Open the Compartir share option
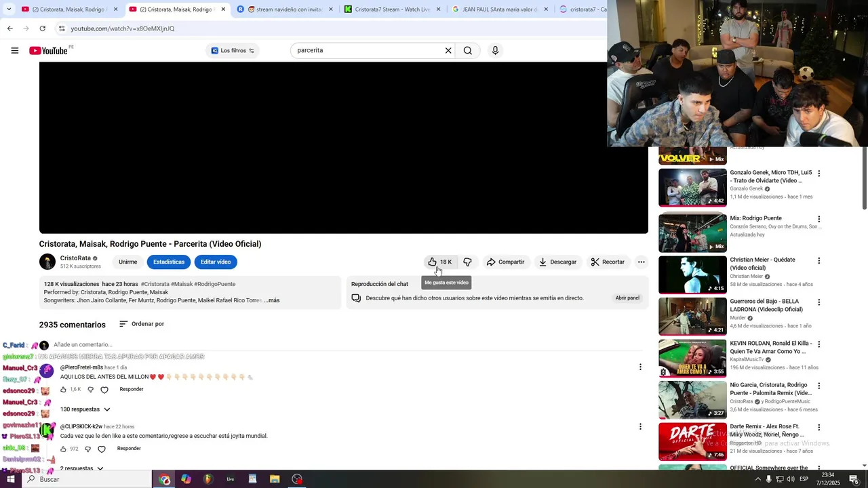The height and width of the screenshot is (488, 868). [x=506, y=262]
